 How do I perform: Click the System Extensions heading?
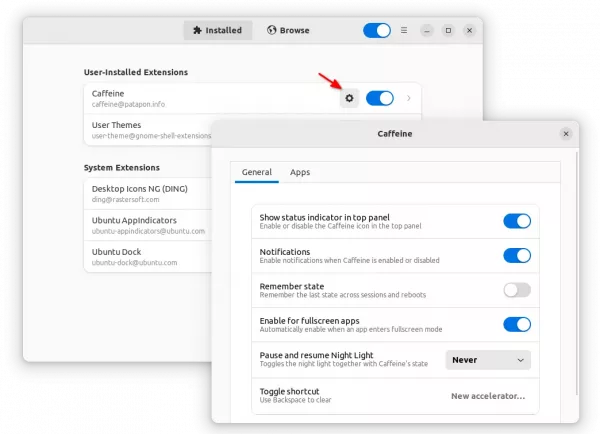pos(122,168)
